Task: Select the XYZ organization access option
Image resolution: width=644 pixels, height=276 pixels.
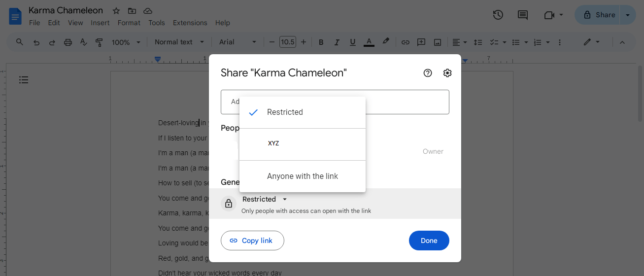Action: tap(303, 144)
